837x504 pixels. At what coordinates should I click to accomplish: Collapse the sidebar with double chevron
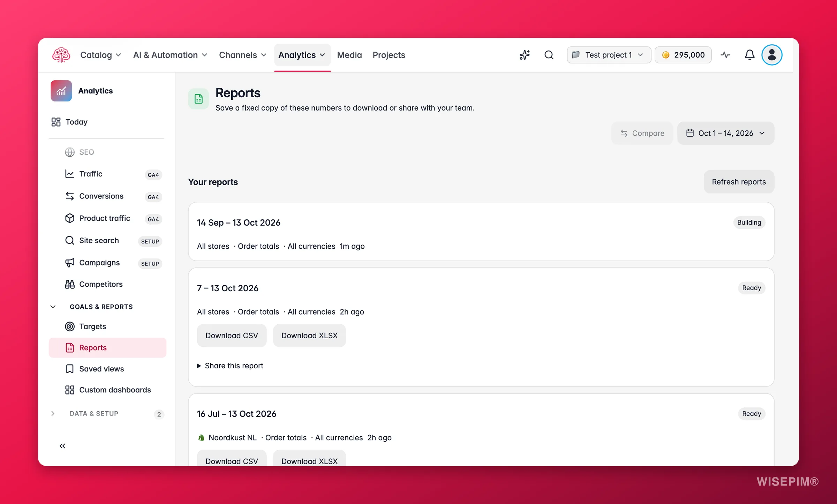pos(62,446)
